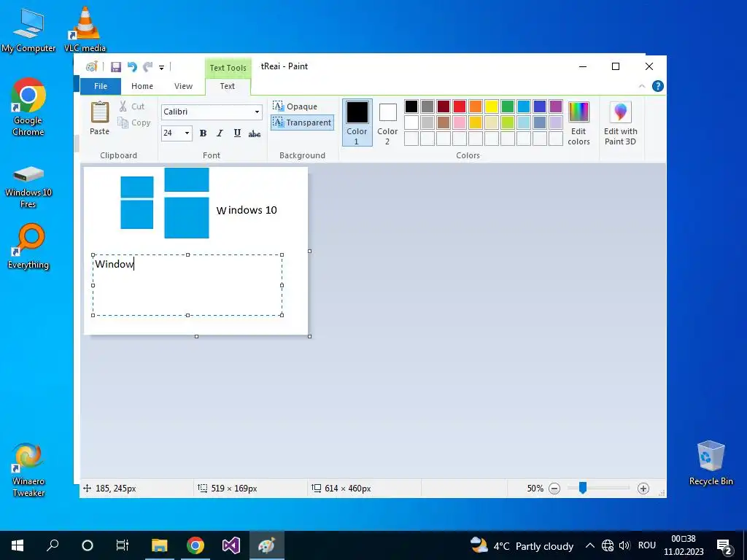Open the Windows Start menu
This screenshot has width=747, height=560.
coord(18,545)
